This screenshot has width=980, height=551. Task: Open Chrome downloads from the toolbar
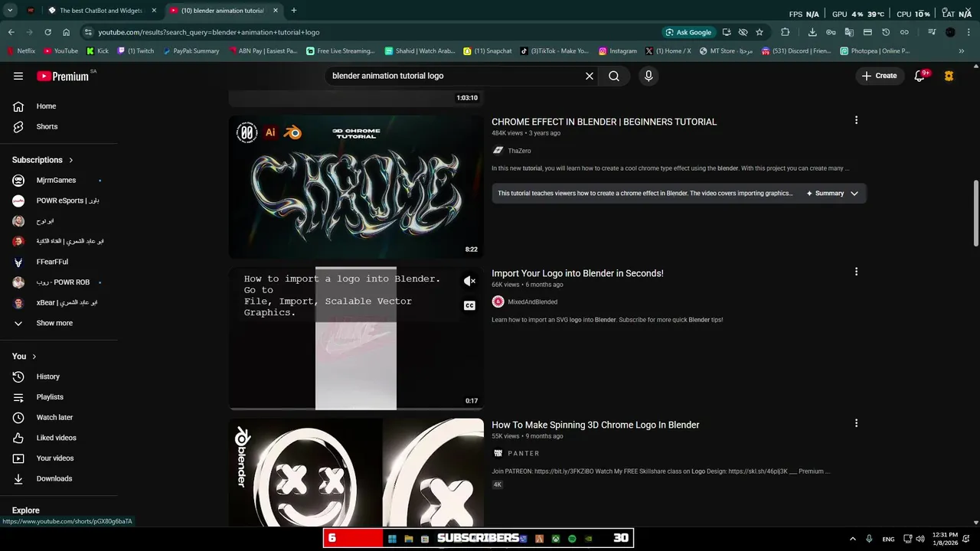[x=812, y=32]
